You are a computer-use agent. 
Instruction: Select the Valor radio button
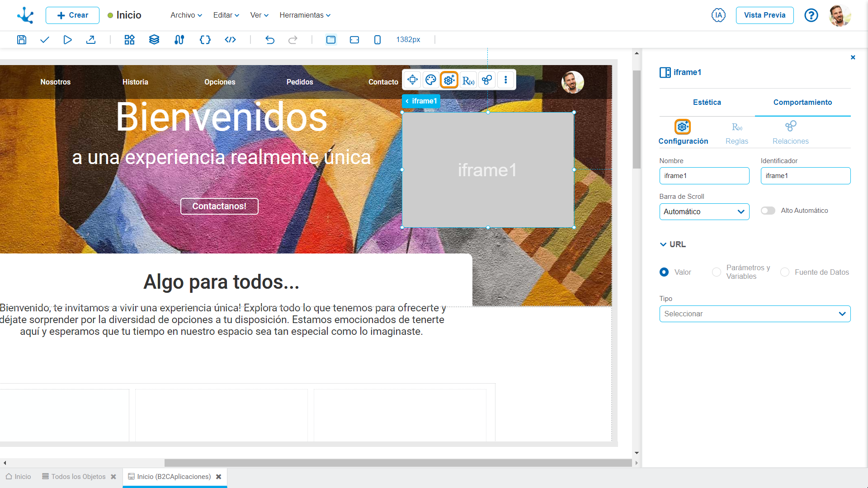coord(664,272)
